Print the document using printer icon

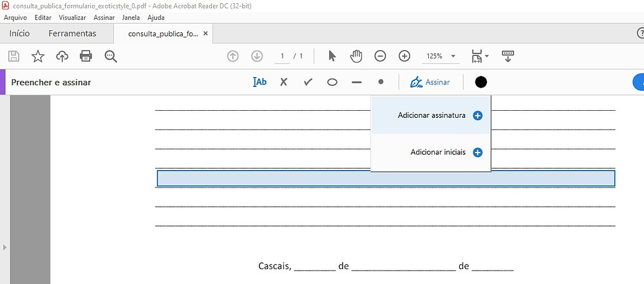(x=86, y=56)
